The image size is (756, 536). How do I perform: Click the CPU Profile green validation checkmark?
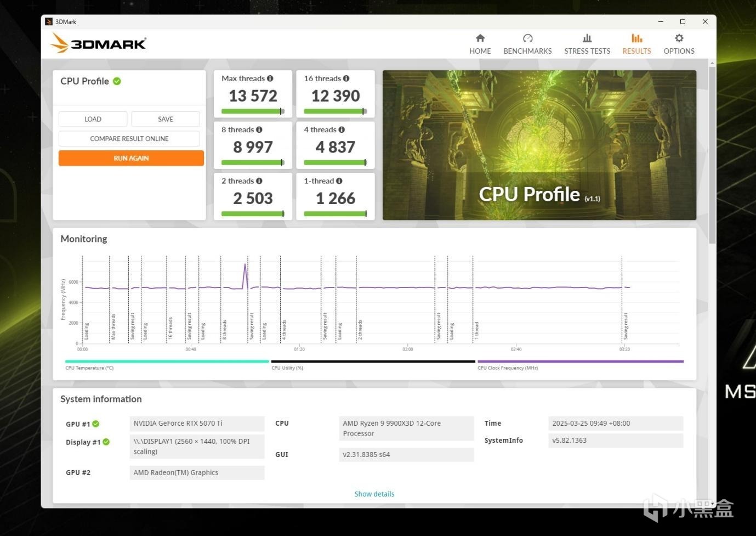pyautogui.click(x=117, y=81)
